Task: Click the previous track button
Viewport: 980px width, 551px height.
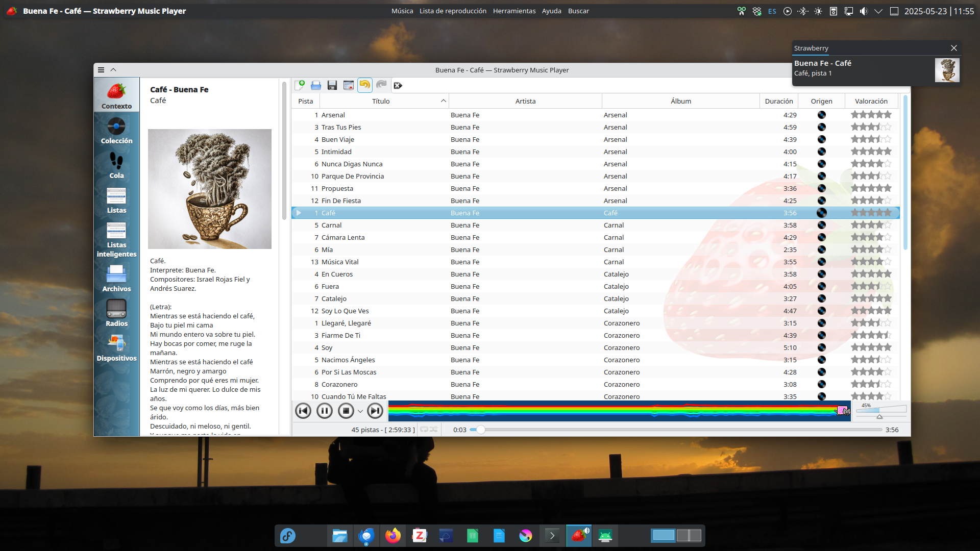Action: tap(303, 411)
